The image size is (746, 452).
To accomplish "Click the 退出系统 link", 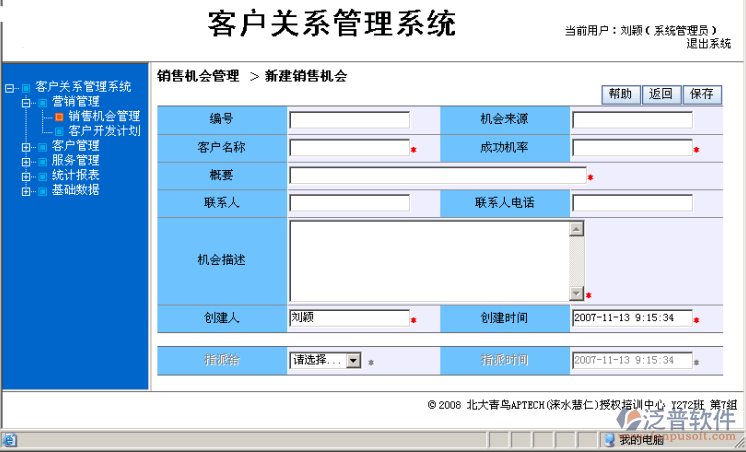I will click(708, 44).
